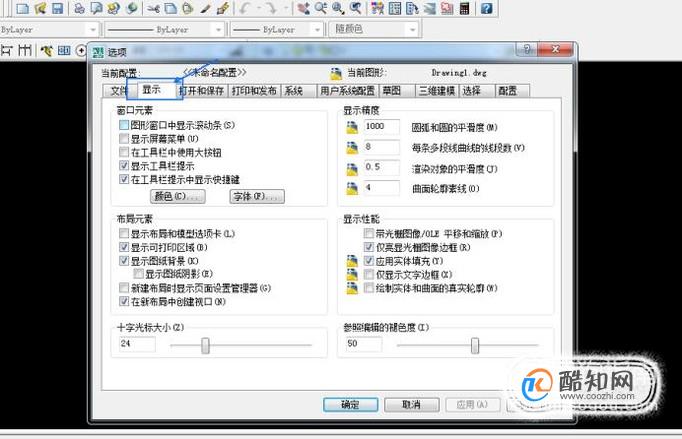Activate the Zoom Window tool
This screenshot has width=682, height=439.
click(338, 8)
